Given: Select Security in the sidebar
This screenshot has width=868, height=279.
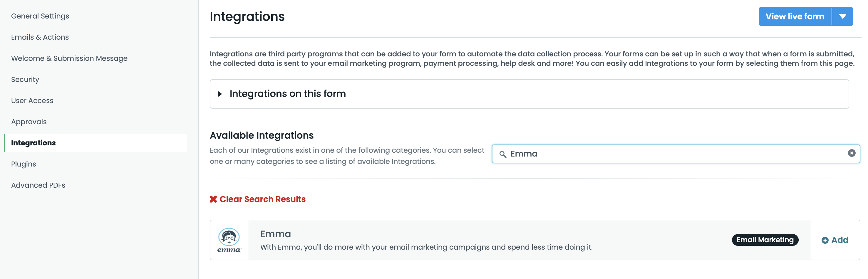Looking at the screenshot, I should 25,80.
